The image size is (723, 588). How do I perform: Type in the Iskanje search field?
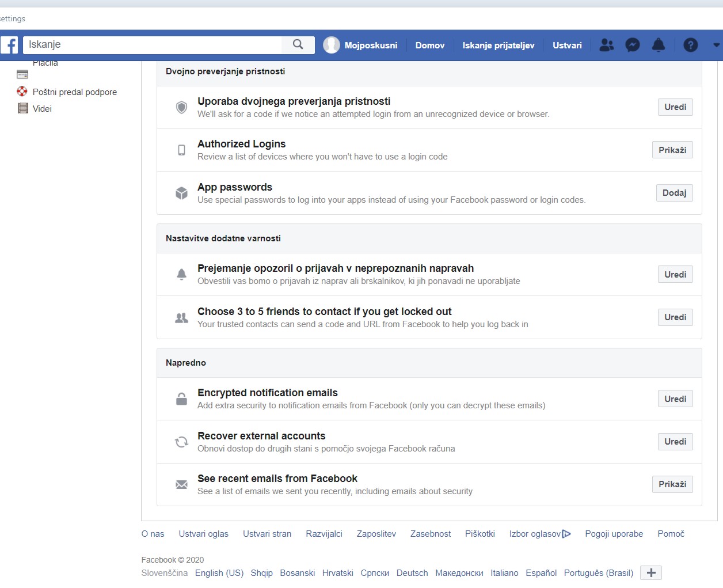[153, 45]
